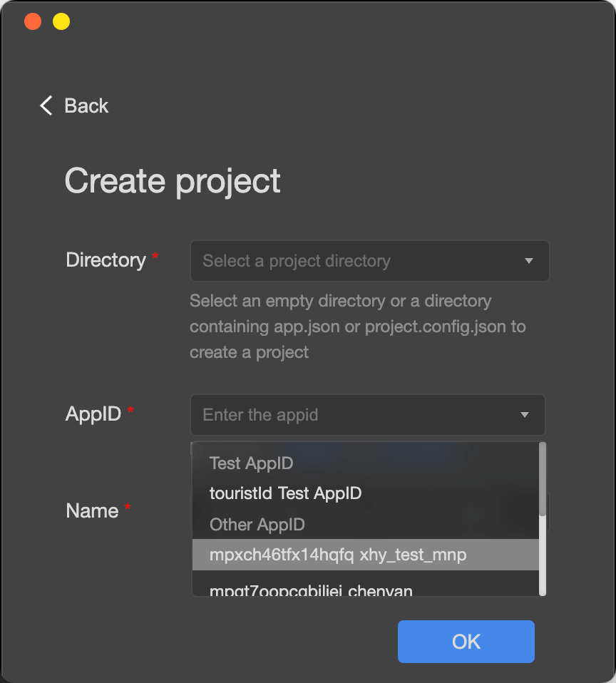The width and height of the screenshot is (616, 683).
Task: Click the red close window button
Action: pyautogui.click(x=33, y=21)
